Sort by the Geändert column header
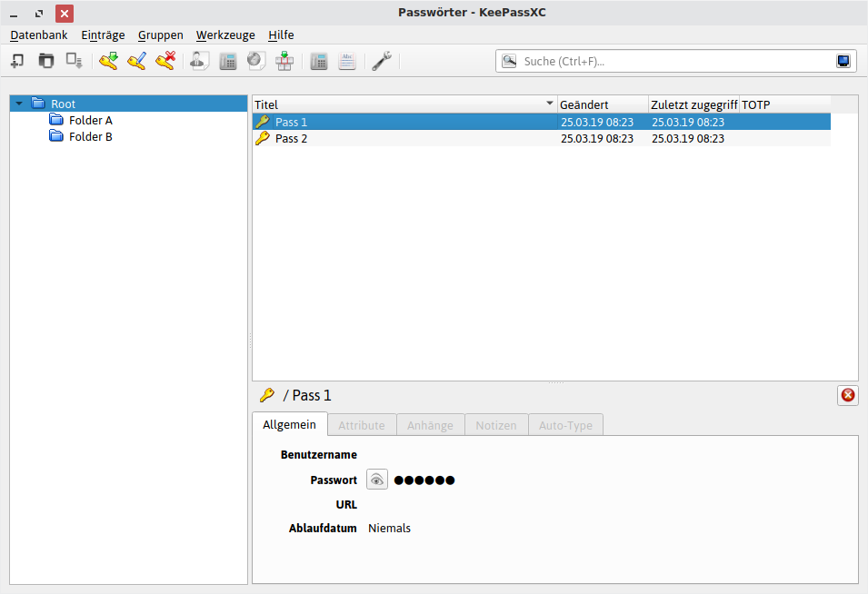Image resolution: width=868 pixels, height=594 pixels. click(x=603, y=104)
